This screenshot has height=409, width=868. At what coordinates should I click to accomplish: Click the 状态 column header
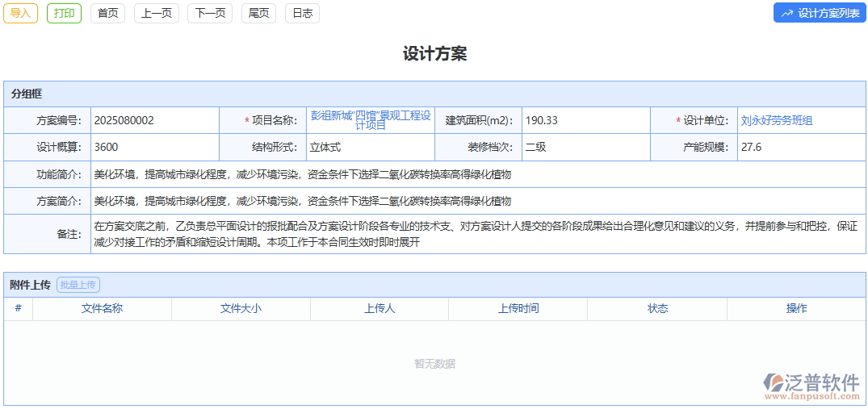tap(657, 308)
